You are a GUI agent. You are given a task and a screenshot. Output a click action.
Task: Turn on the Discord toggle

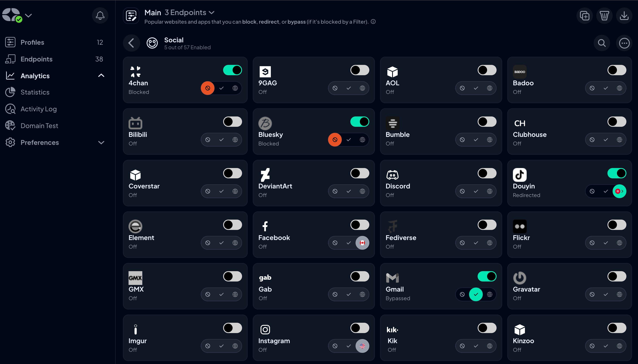coord(487,173)
